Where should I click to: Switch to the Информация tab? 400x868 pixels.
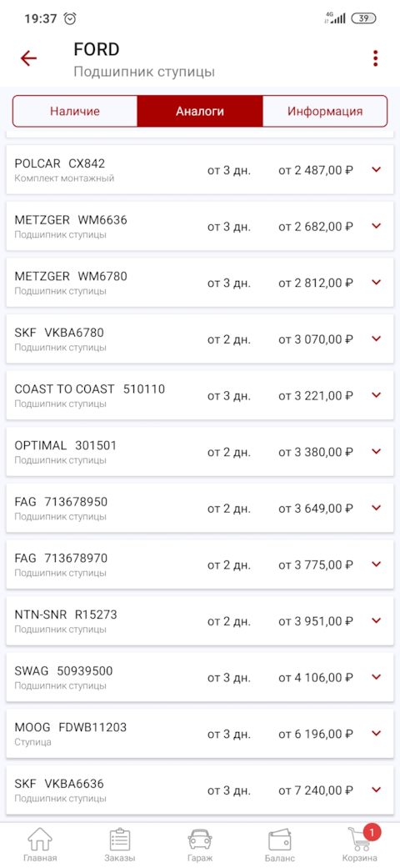tap(325, 111)
